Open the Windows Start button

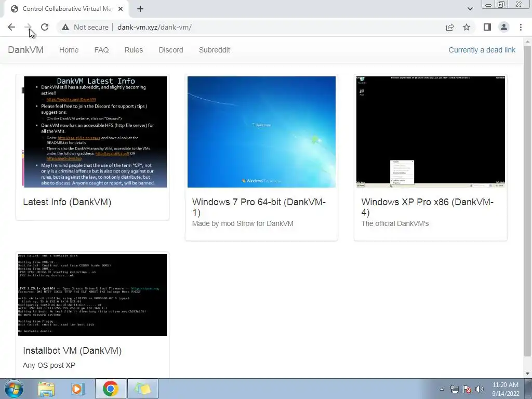[x=13, y=389]
